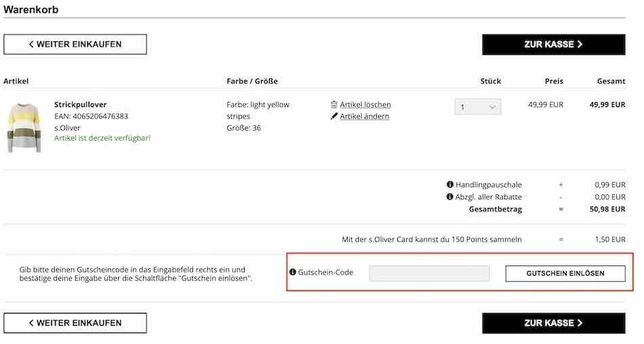Screen dimensions: 644x344
Task: Click the Mit der s.Oliver Card points text
Action: pyautogui.click(x=432, y=239)
